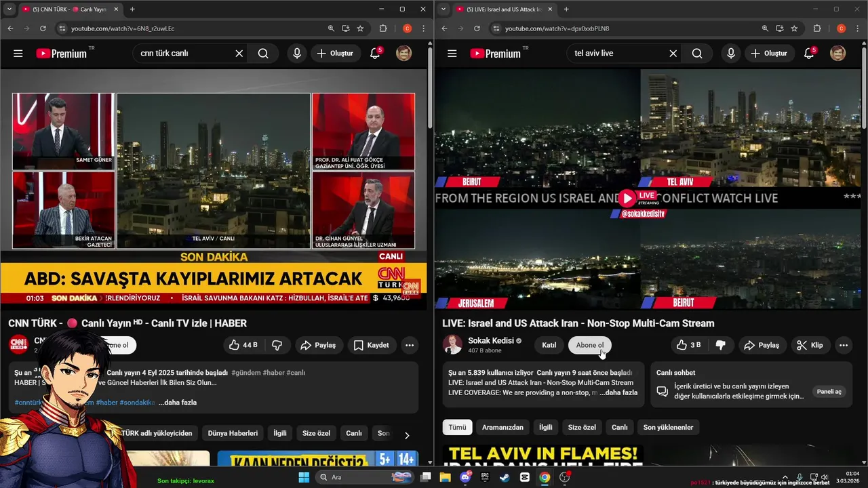Viewport: 868px width, 488px height.
Task: Open the account avatar menu in right YouTube window
Action: coord(838,54)
